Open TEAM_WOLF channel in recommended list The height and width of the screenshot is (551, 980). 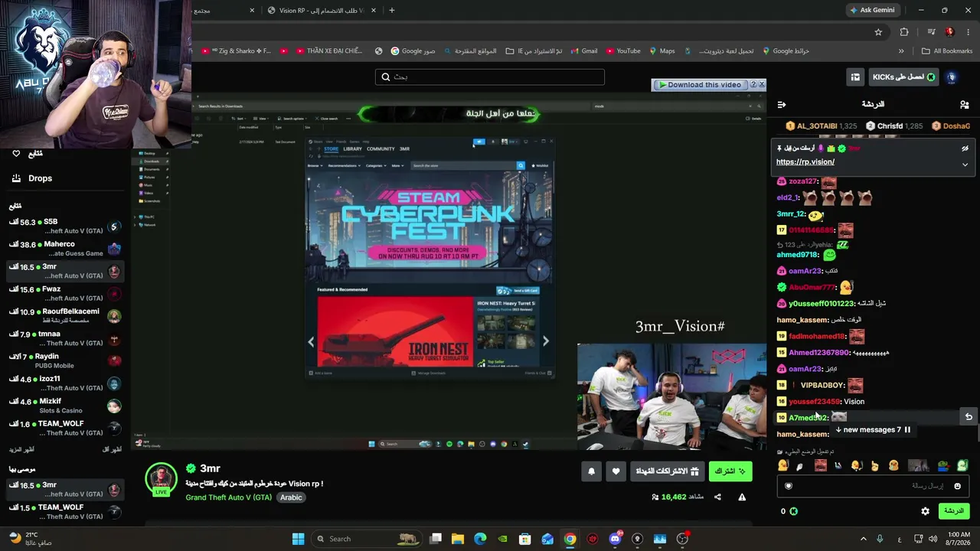click(x=65, y=512)
